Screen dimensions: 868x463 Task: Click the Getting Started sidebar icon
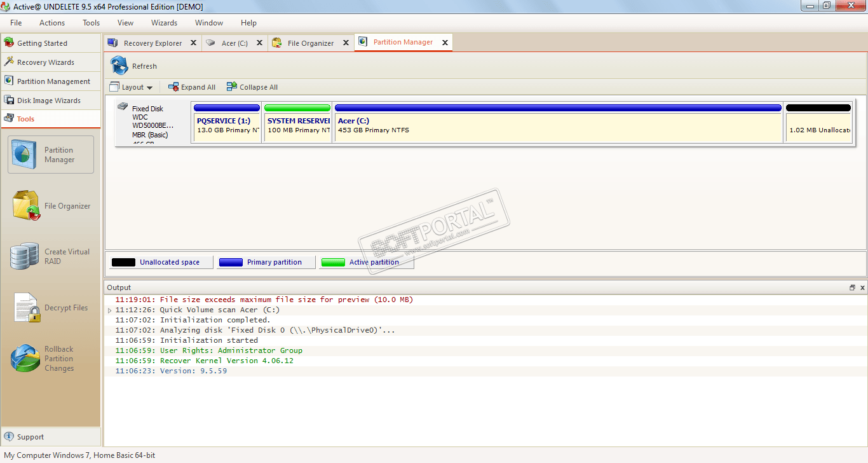pyautogui.click(x=9, y=43)
